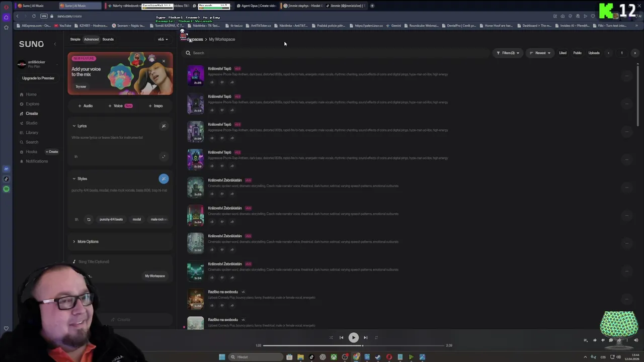This screenshot has width=644, height=362.
Task: Add the punchy 4/4 beats style tag
Action: pos(111,220)
